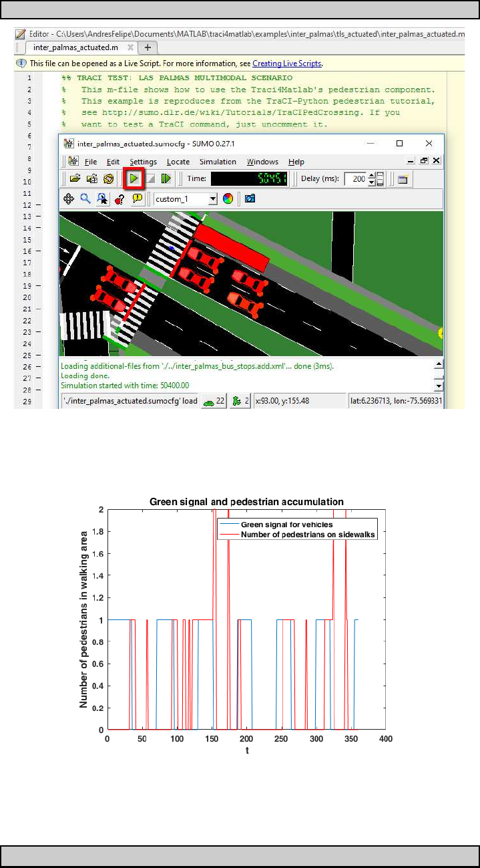The width and height of the screenshot is (480, 868).
Task: Open the Locate menu in SUMO
Action: (178, 162)
